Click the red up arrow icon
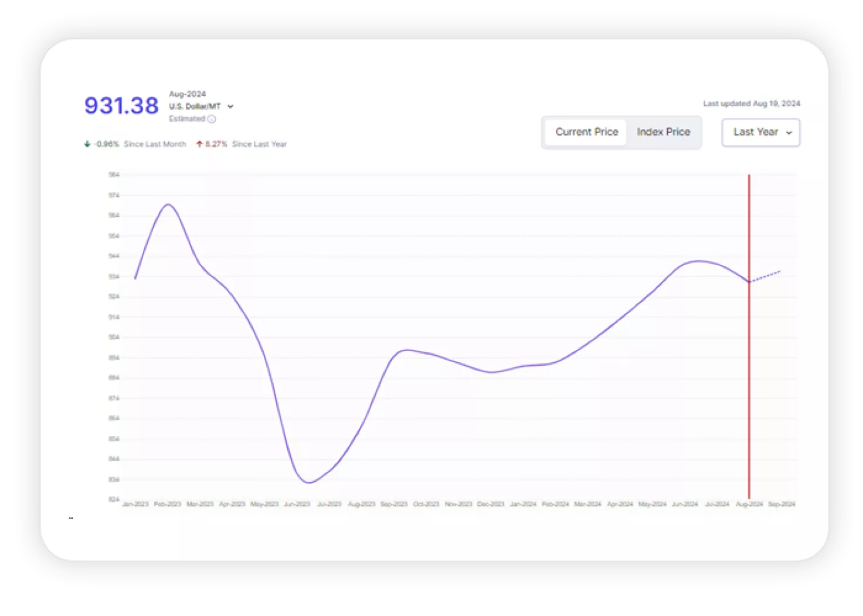Viewport: 863px width, 616px height. [x=199, y=144]
